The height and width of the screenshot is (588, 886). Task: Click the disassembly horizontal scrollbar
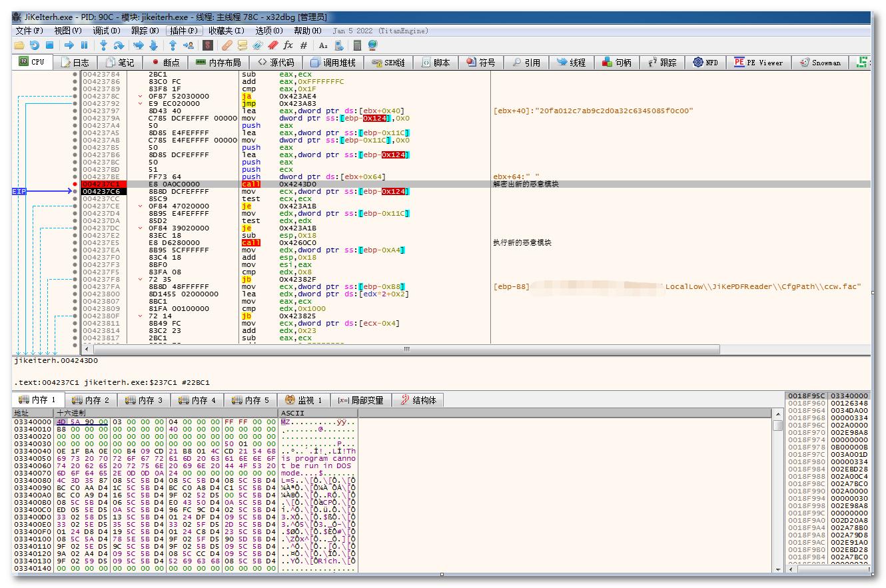[x=406, y=349]
